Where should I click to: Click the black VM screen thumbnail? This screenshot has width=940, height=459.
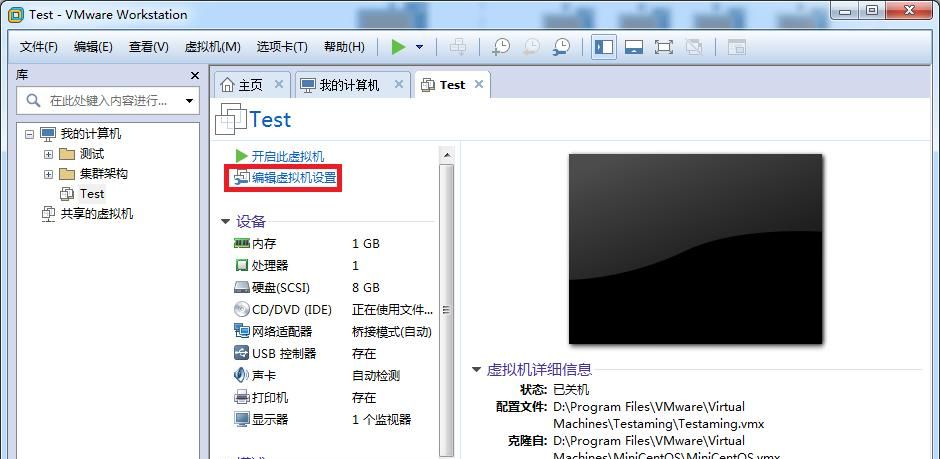pos(695,249)
